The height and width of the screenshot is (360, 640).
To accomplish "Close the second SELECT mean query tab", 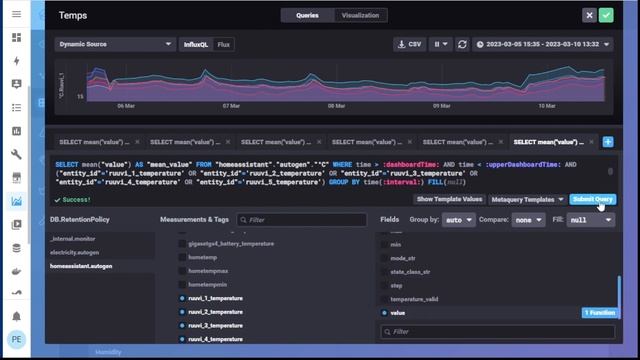I will pos(228,142).
